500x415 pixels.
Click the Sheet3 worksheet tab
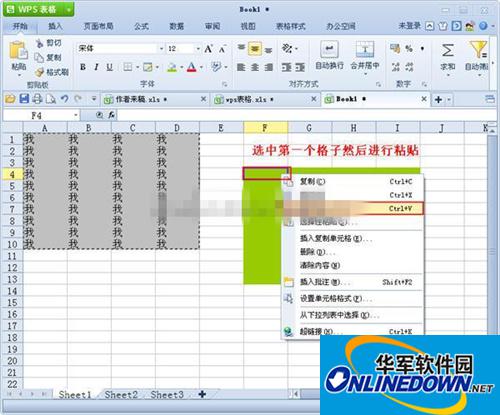[167, 395]
